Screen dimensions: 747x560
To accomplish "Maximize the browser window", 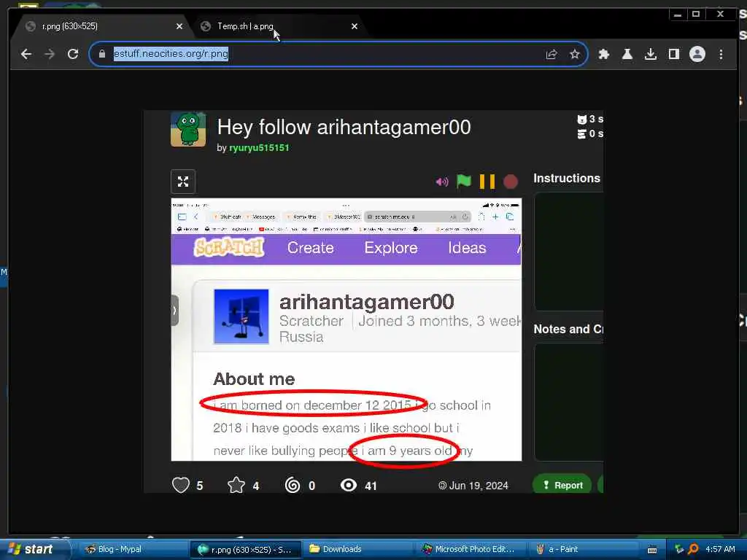I will pyautogui.click(x=696, y=15).
